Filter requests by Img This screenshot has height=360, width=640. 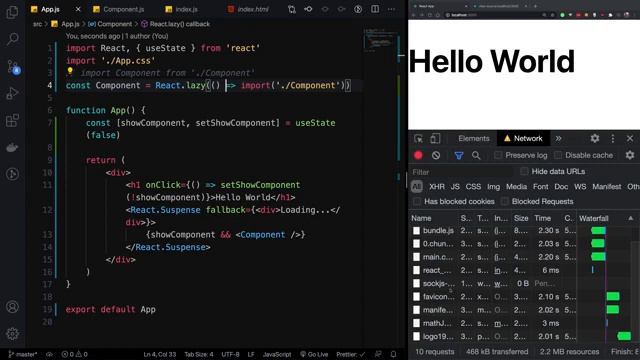coord(493,187)
